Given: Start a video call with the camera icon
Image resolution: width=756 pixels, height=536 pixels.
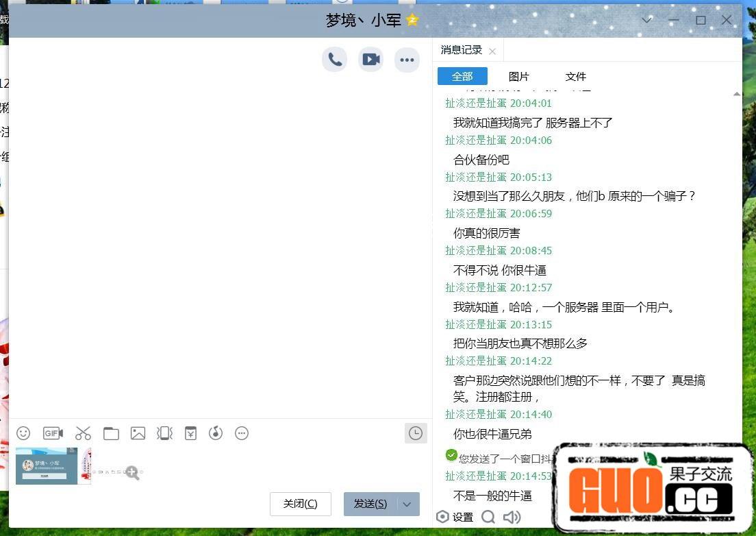Looking at the screenshot, I should pyautogui.click(x=371, y=60).
